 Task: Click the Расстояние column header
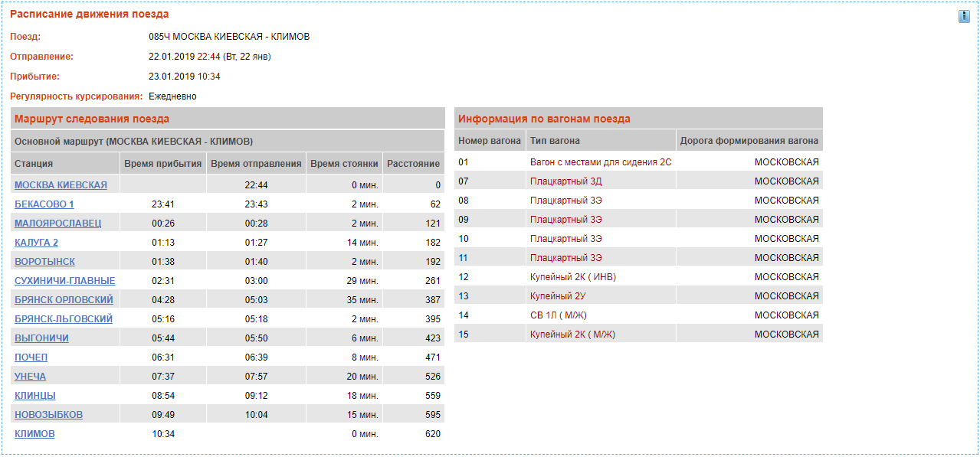coord(414,164)
